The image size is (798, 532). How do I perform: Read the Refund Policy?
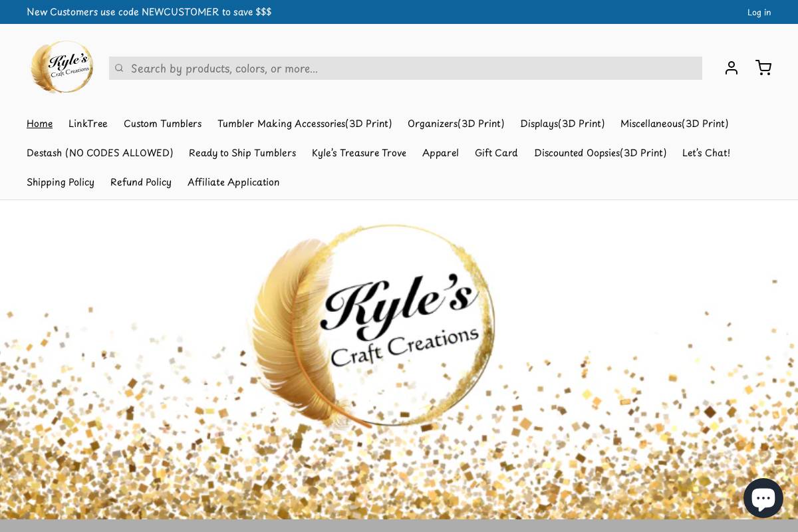(x=141, y=182)
